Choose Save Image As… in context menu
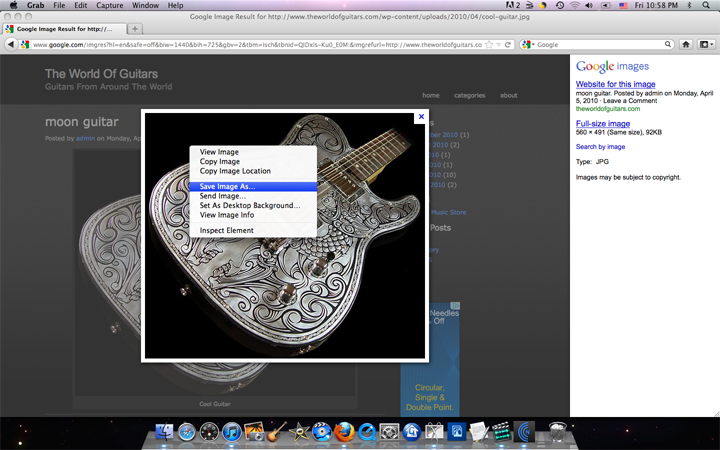720x450 pixels. tap(227, 186)
